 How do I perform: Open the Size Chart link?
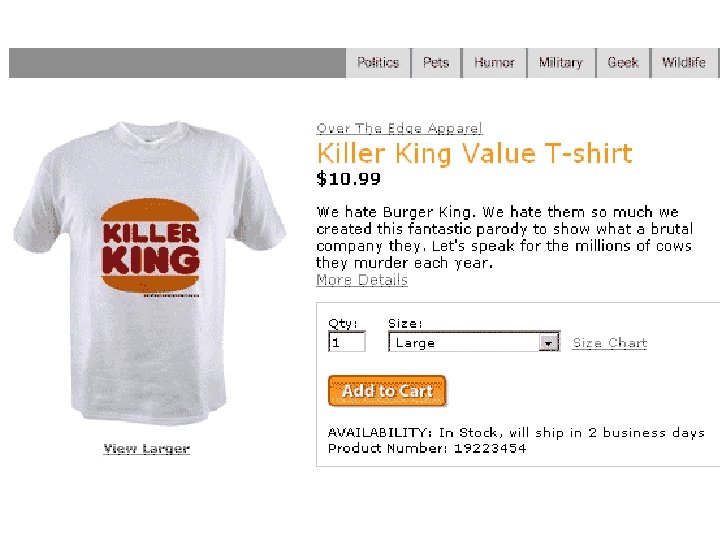pos(610,343)
